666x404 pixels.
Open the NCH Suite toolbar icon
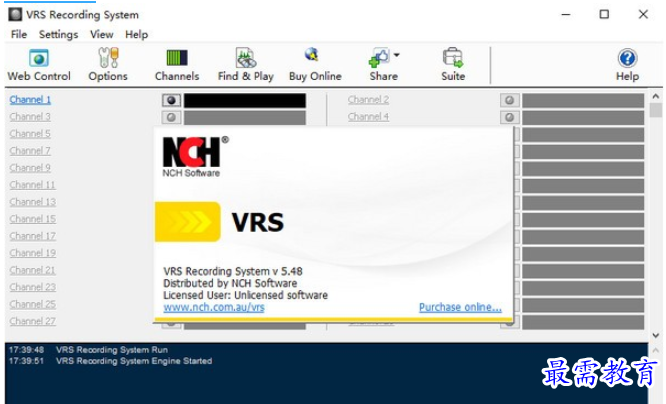pos(453,65)
